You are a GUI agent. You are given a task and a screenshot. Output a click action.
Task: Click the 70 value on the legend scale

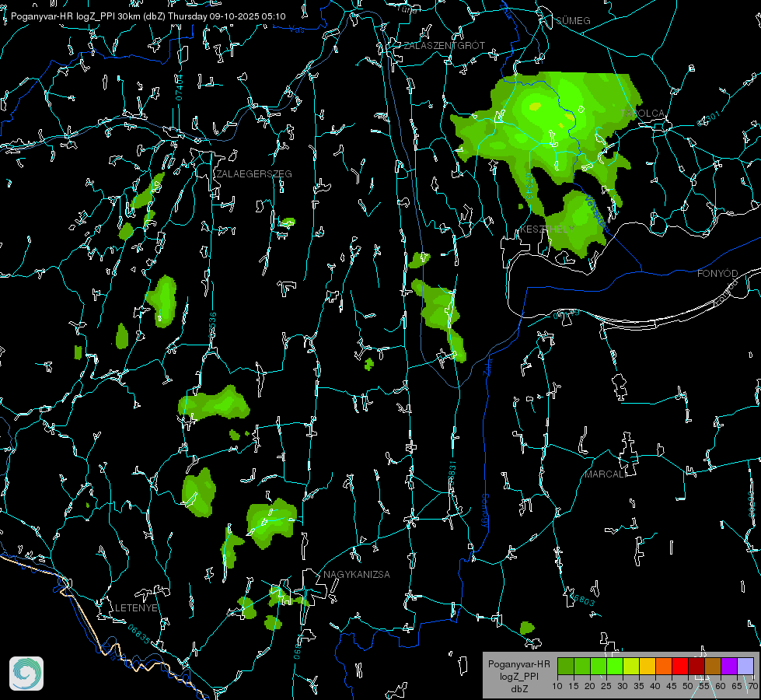click(752, 686)
